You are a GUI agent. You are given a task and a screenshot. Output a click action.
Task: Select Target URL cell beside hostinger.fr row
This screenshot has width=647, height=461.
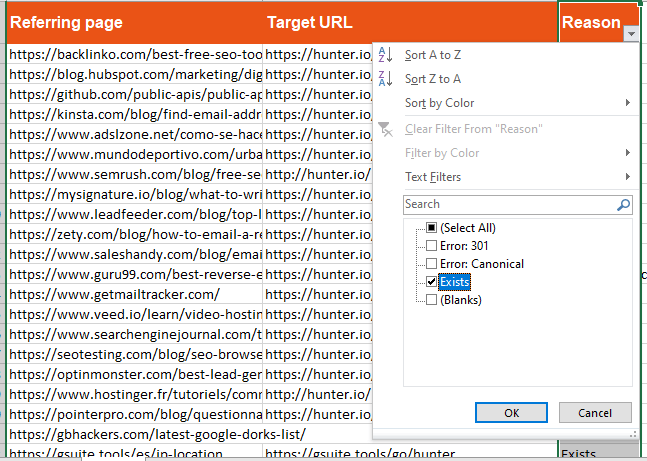coord(318,395)
